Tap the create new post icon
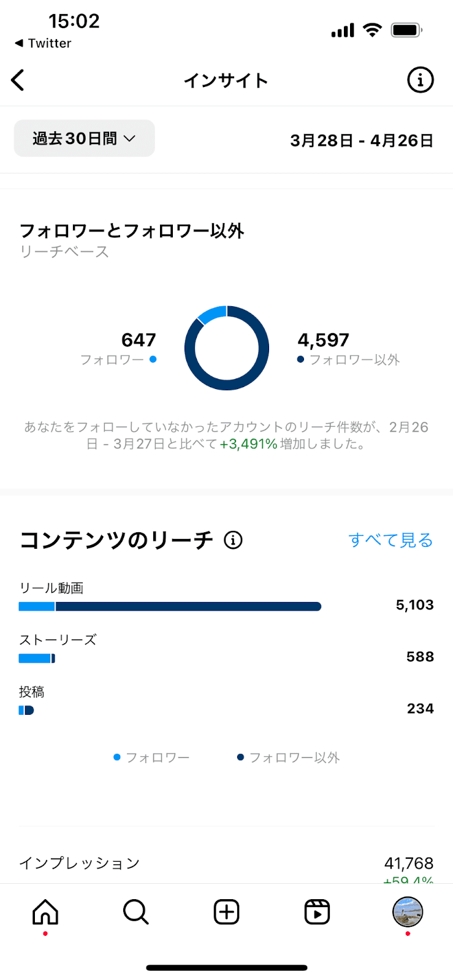The width and height of the screenshot is (453, 980). point(226,912)
